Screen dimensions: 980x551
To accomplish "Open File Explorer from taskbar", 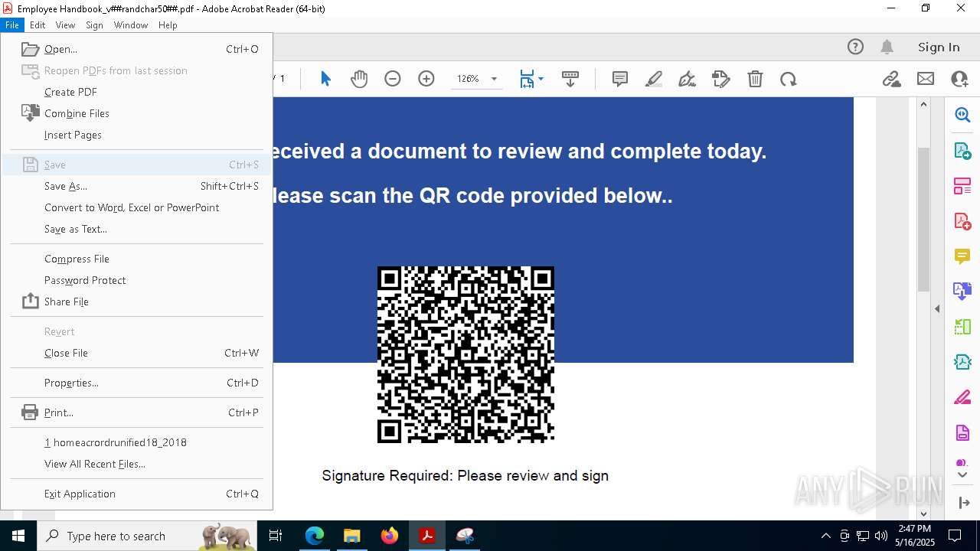I will click(352, 536).
